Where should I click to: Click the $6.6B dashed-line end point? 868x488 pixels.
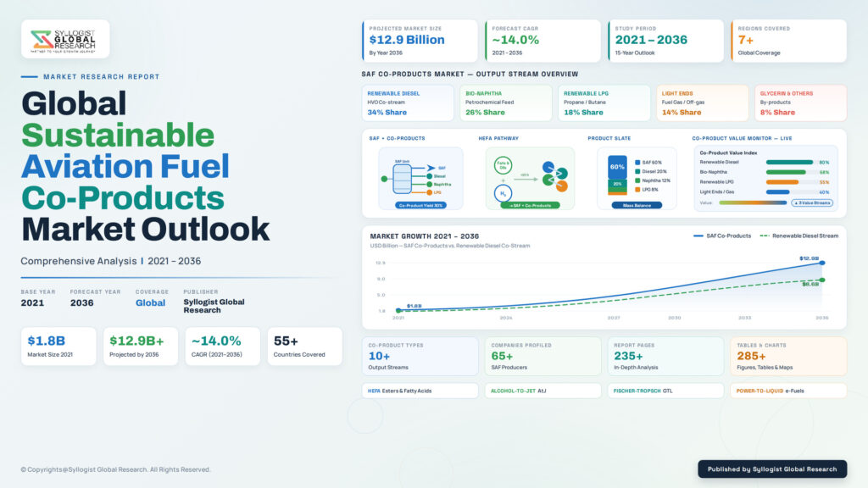coord(822,280)
